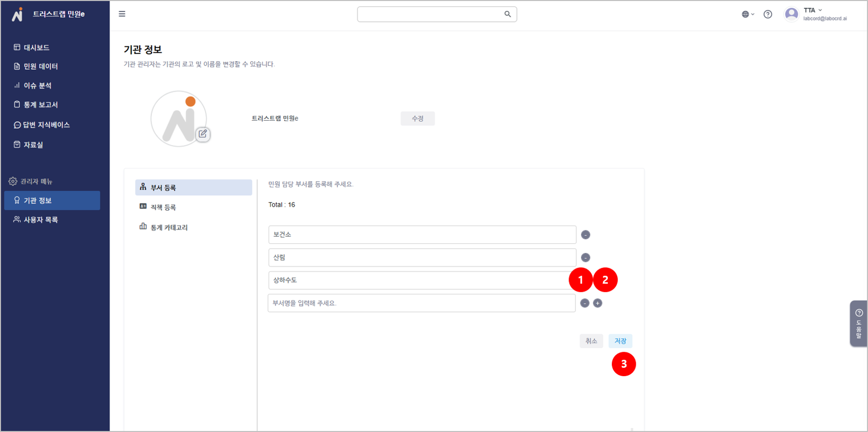Click the Total : 16 text

point(282,205)
